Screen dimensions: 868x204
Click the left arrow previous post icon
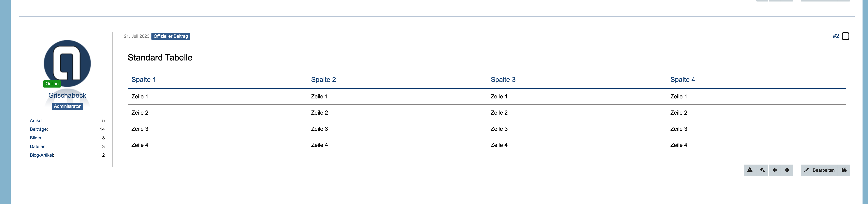pyautogui.click(x=775, y=170)
